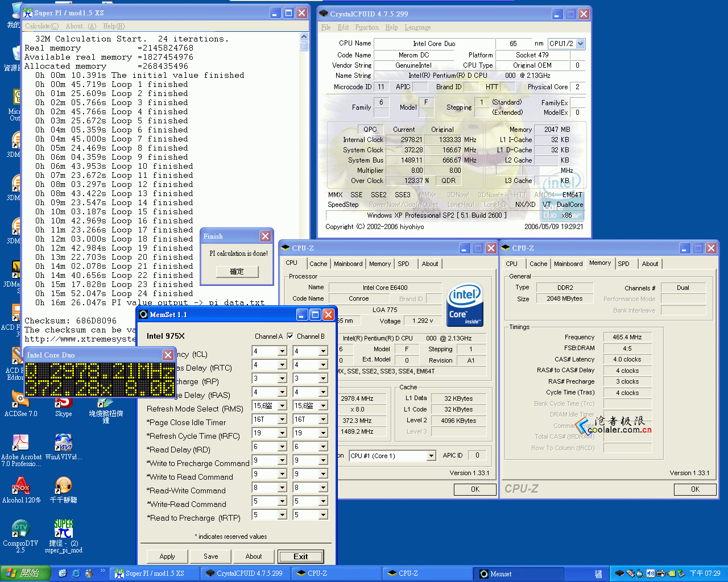This screenshot has height=582, width=728.
Task: Click Super PI window title bar icon
Action: coord(28,13)
